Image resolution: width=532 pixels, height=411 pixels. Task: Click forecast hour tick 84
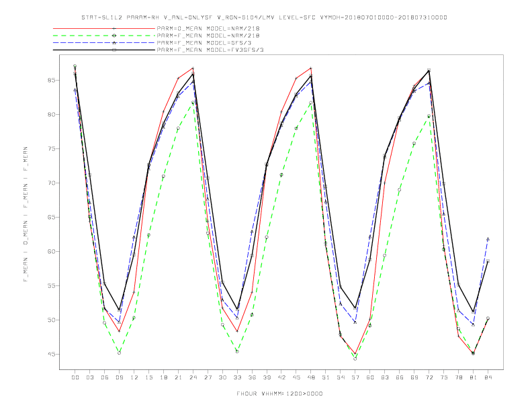pos(488,377)
